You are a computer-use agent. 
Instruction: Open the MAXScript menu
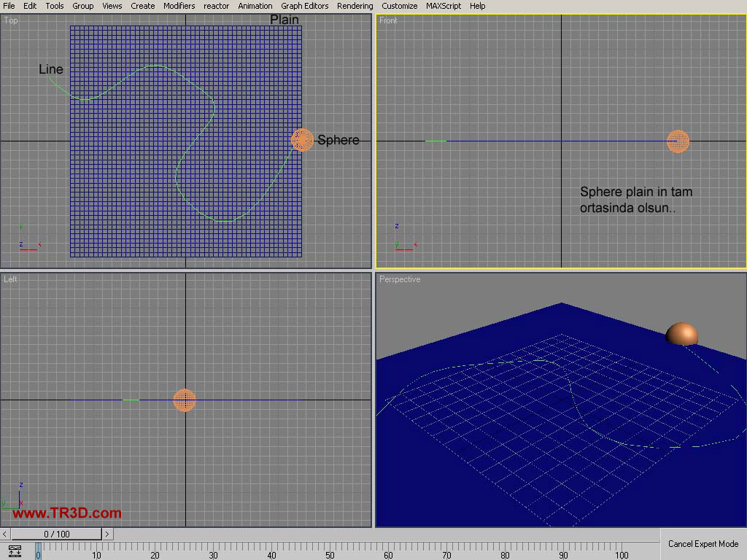pyautogui.click(x=444, y=6)
